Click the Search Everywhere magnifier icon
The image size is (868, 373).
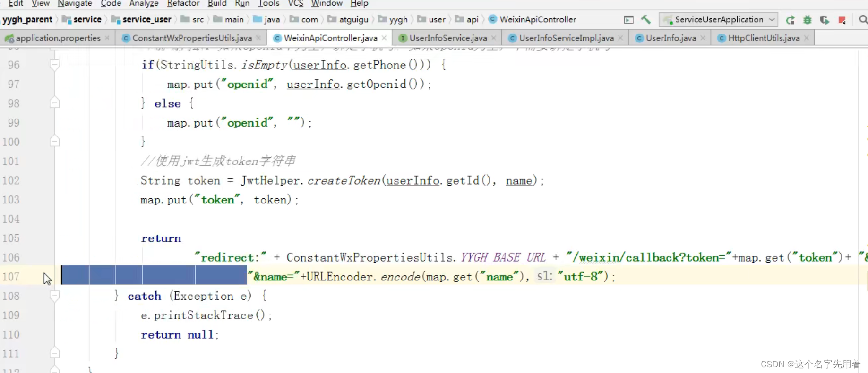point(863,20)
